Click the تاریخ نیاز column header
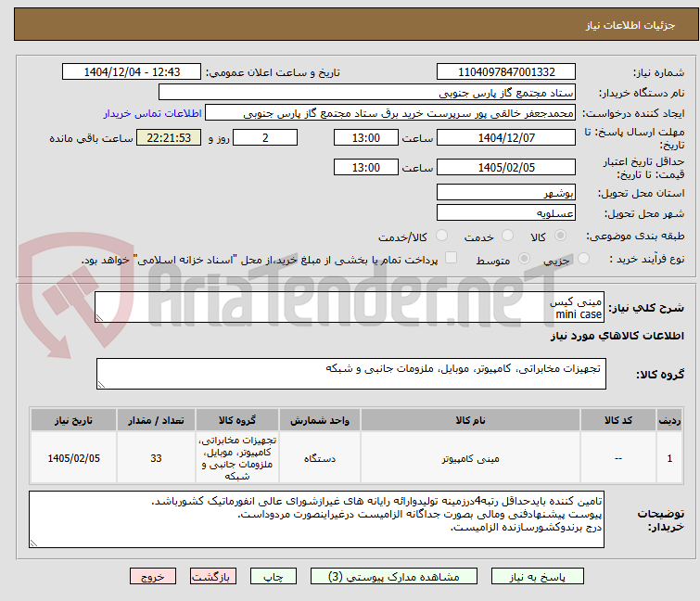Image resolution: width=700 pixels, height=601 pixels. click(x=73, y=420)
